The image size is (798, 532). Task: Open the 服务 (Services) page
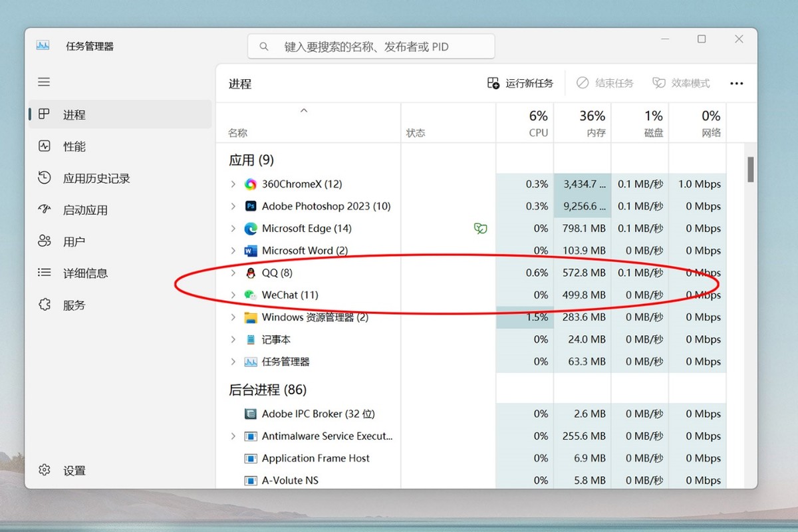pyautogui.click(x=71, y=305)
